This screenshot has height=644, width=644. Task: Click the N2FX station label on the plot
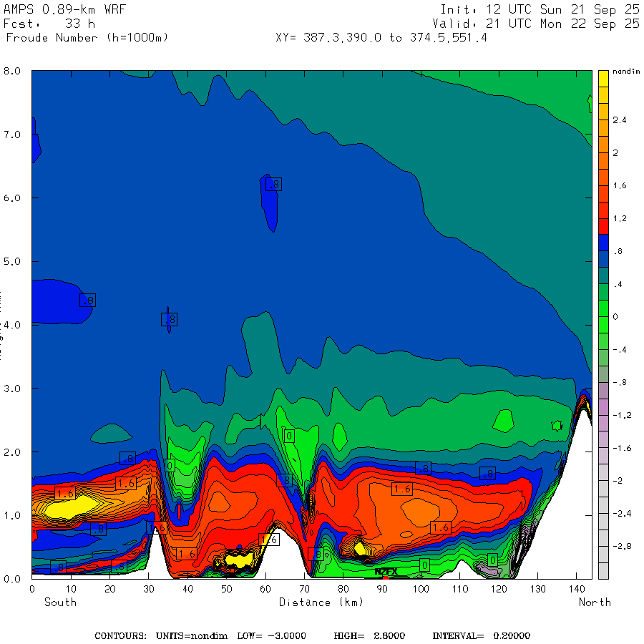coord(386,572)
